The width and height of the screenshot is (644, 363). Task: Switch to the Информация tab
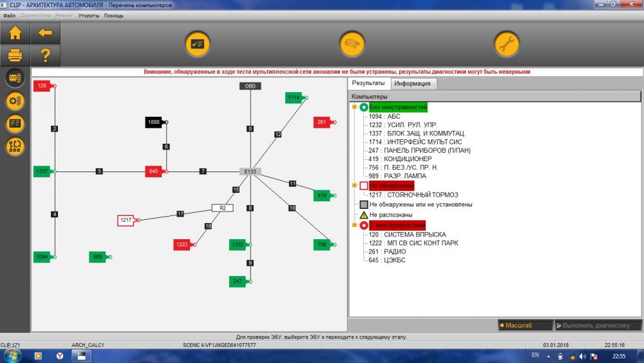pos(412,83)
